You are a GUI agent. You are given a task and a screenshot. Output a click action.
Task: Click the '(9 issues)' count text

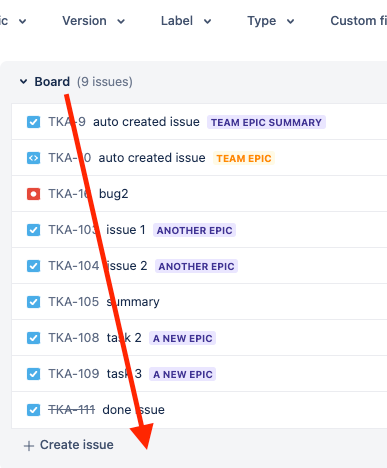click(x=105, y=82)
